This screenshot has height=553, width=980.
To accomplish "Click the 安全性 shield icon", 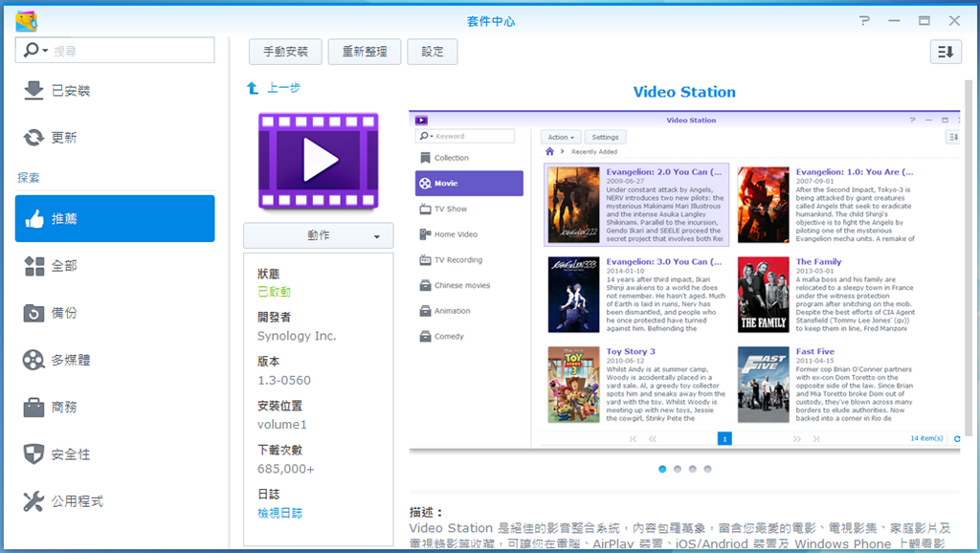I will coord(33,454).
